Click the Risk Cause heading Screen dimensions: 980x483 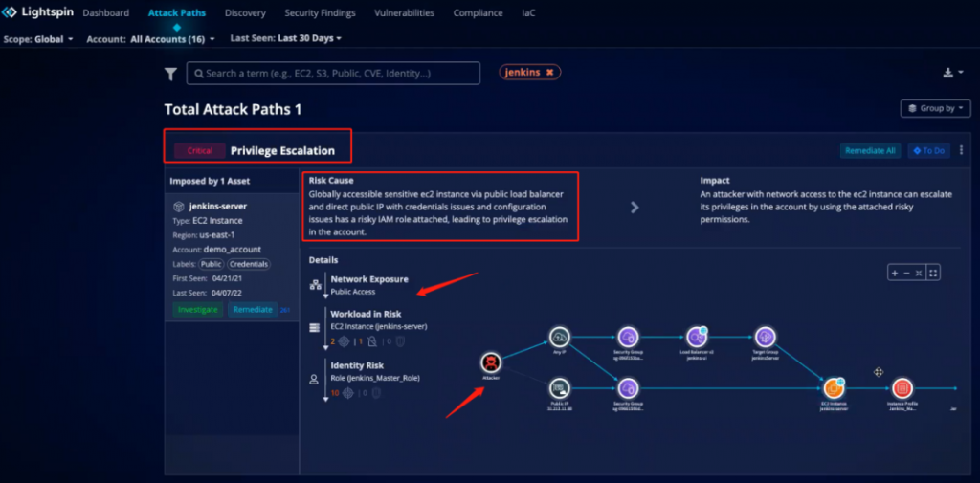pos(331,180)
